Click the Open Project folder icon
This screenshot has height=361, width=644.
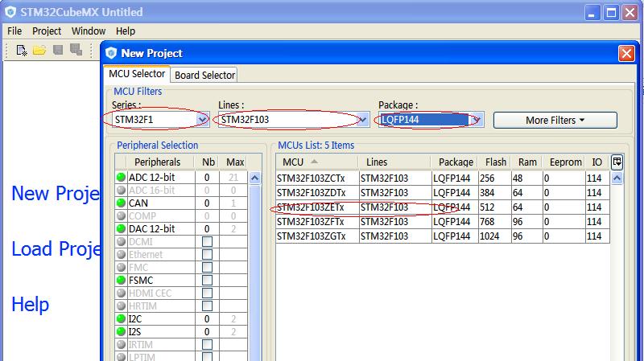tap(39, 51)
